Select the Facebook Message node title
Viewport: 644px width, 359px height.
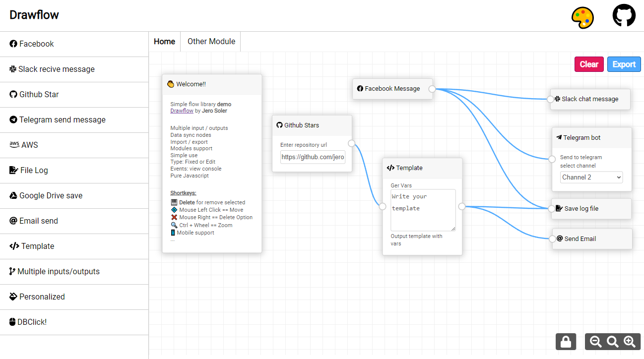click(392, 89)
